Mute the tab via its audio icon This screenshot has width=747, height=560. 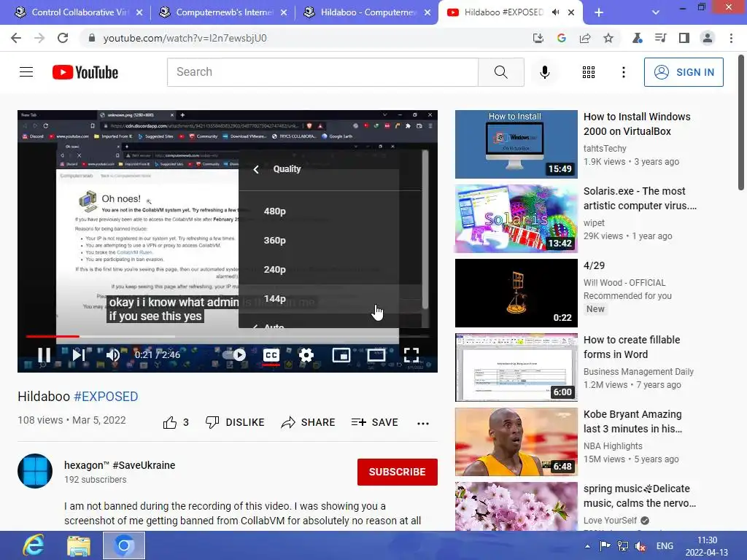[x=555, y=12]
